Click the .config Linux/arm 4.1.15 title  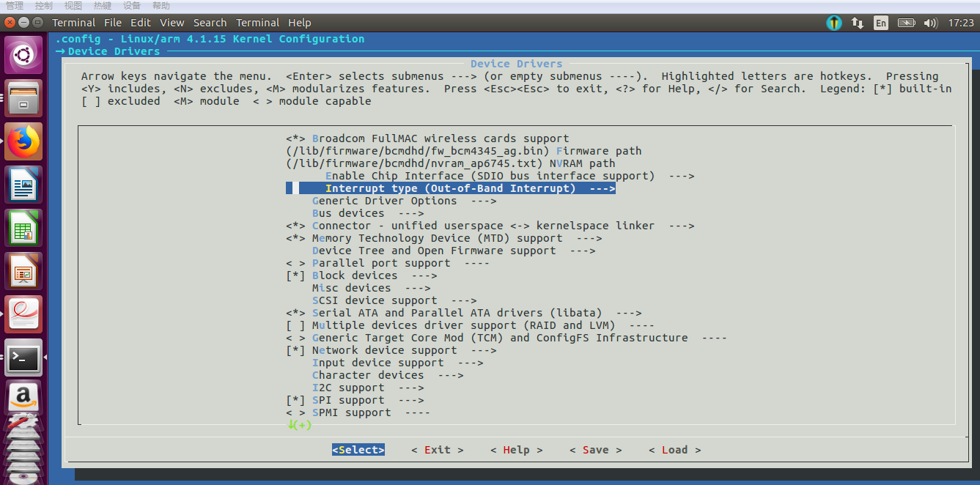pyautogui.click(x=210, y=39)
